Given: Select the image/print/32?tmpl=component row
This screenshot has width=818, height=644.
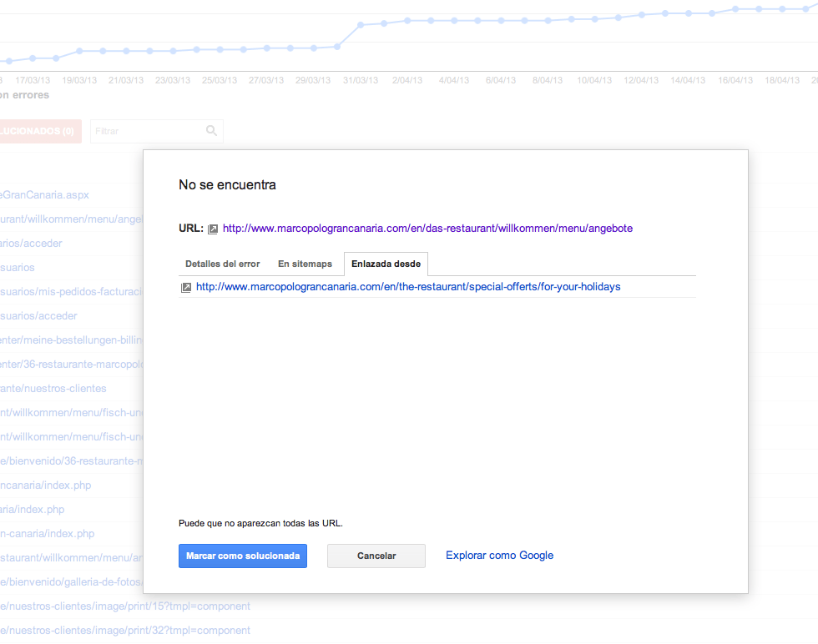Looking at the screenshot, I should [125, 631].
